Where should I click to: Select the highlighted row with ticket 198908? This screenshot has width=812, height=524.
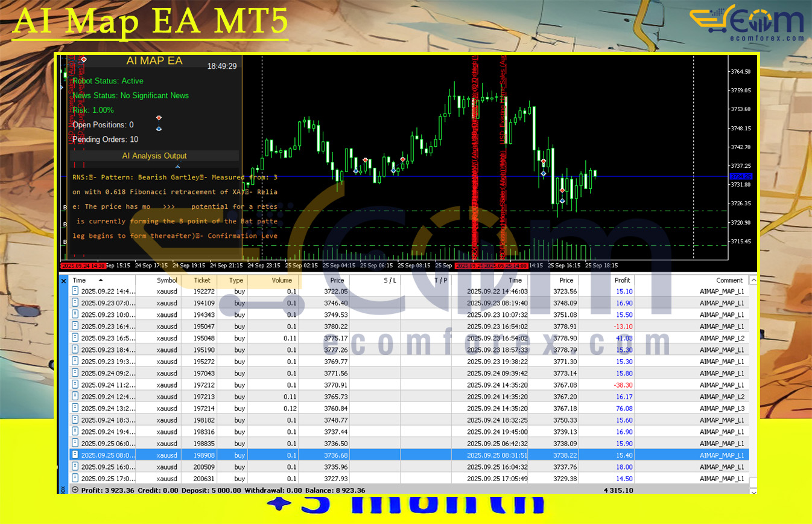(x=410, y=455)
